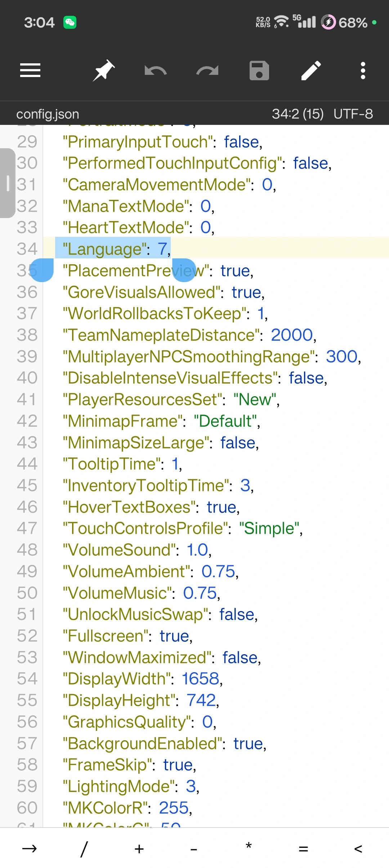Open the three-dot overflow menu
389x868 pixels.
tap(363, 71)
